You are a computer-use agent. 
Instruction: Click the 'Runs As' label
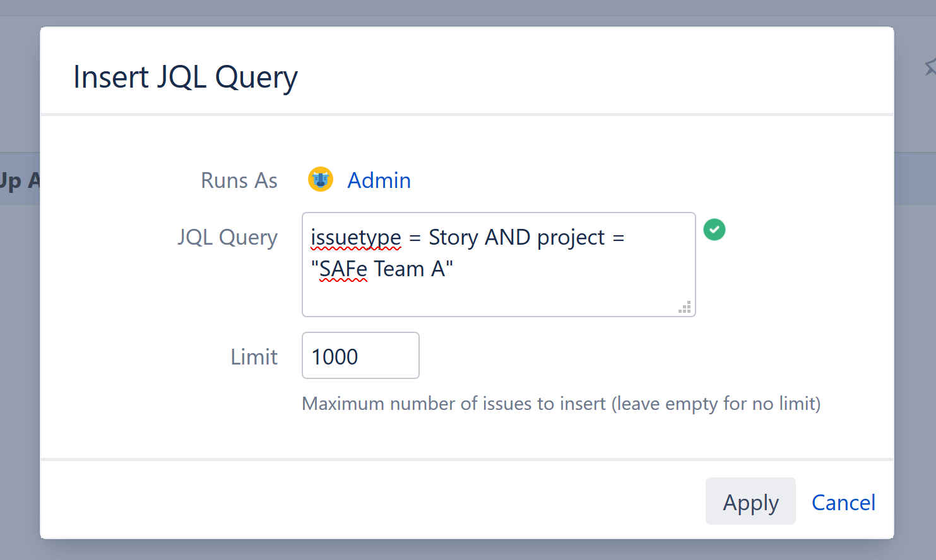[x=239, y=180]
